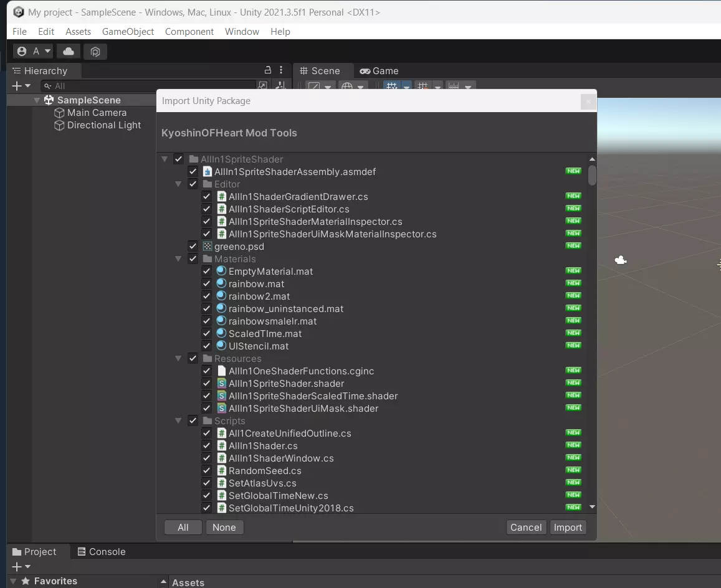
Task: Click the scroll down arrow of import list
Action: click(x=592, y=506)
